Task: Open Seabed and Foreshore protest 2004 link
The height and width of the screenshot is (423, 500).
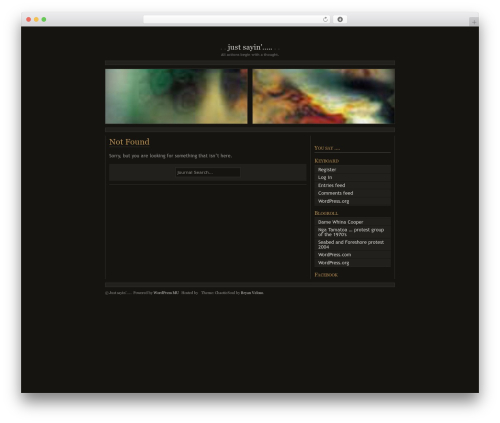Action: [351, 244]
